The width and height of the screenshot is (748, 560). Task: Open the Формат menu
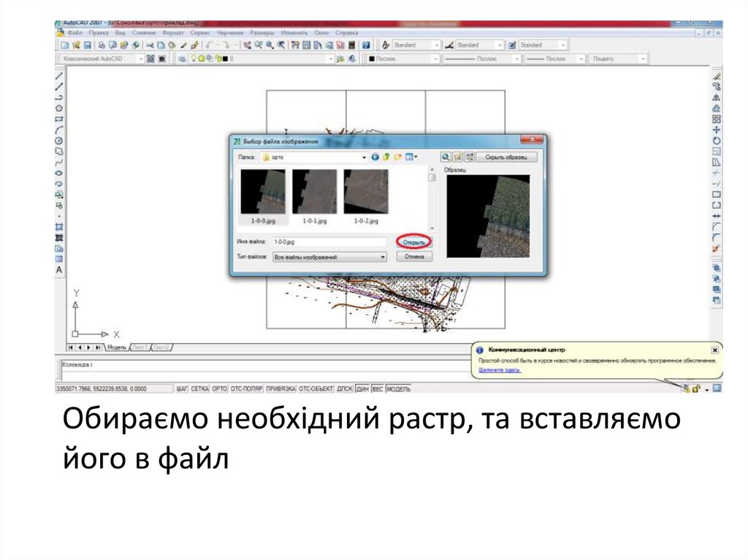[x=172, y=33]
